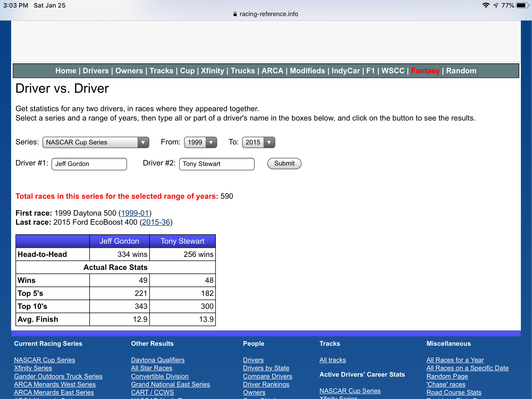Follow the Daytona Qualifiers footer link
This screenshot has height=399, width=532.
coord(158,360)
